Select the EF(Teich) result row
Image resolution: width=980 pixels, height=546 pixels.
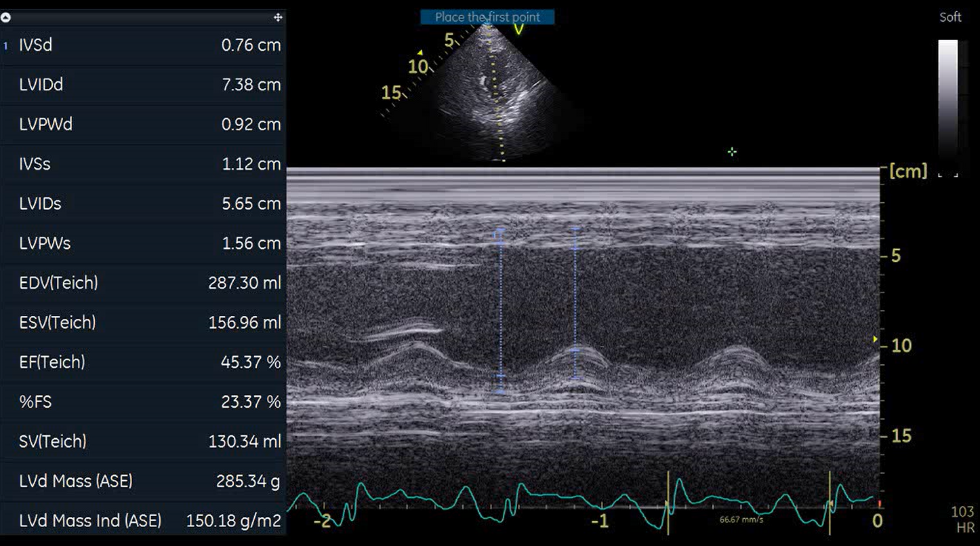142,362
